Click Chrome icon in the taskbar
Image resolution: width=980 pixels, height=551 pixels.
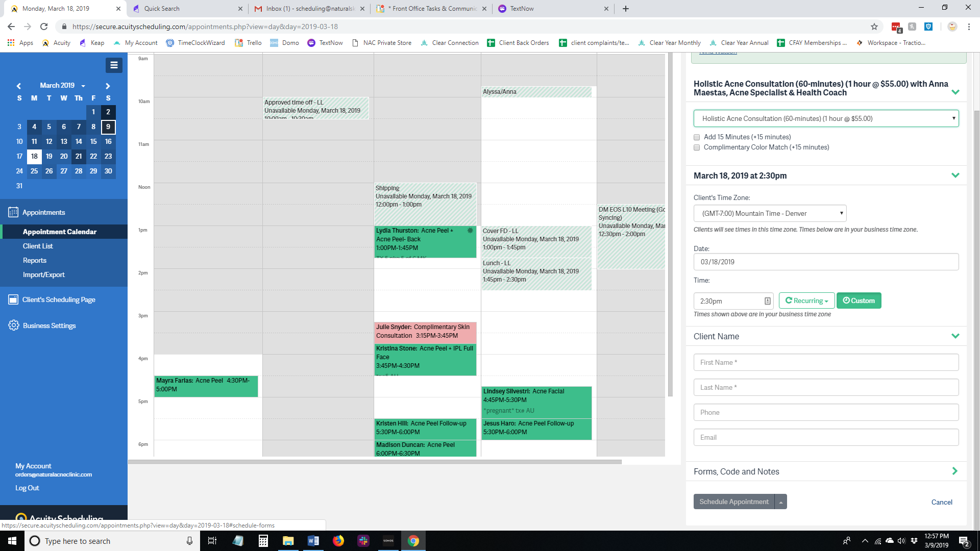[413, 541]
